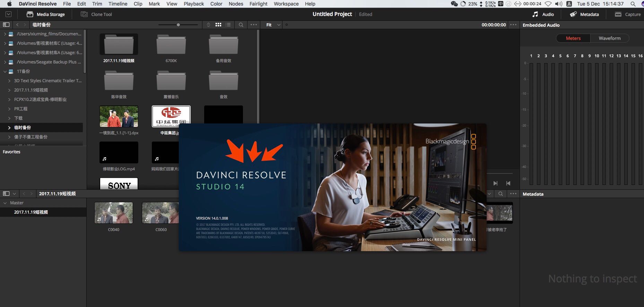
Task: Select the FCPX10.2速成宝典-修明影业 folder
Action: (x=40, y=100)
